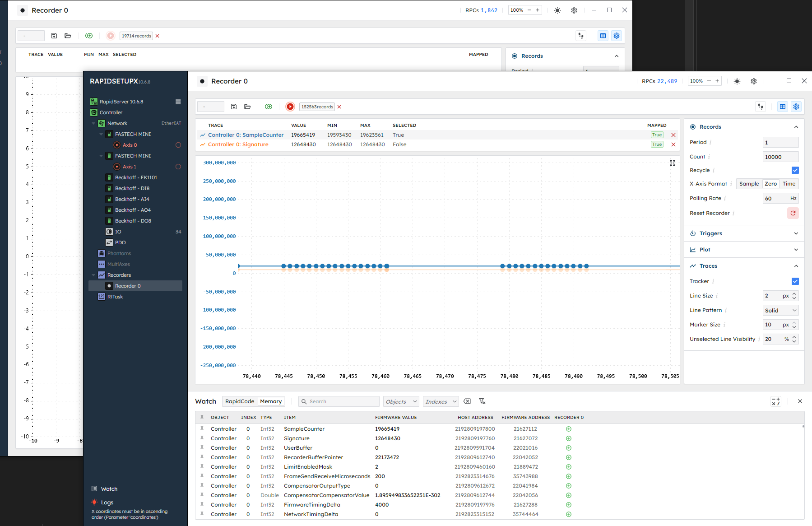The image size is (812, 526).
Task: Switch to the Memory tab in Watch
Action: 271,401
